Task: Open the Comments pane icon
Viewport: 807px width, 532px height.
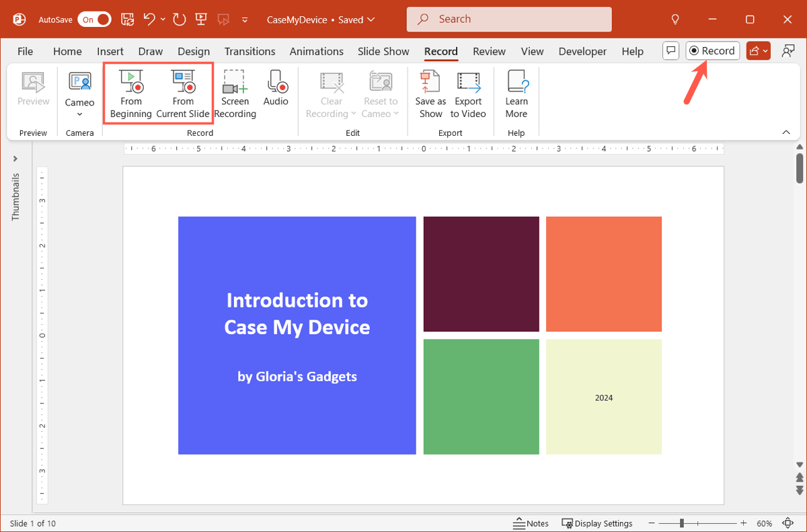Action: pos(670,51)
